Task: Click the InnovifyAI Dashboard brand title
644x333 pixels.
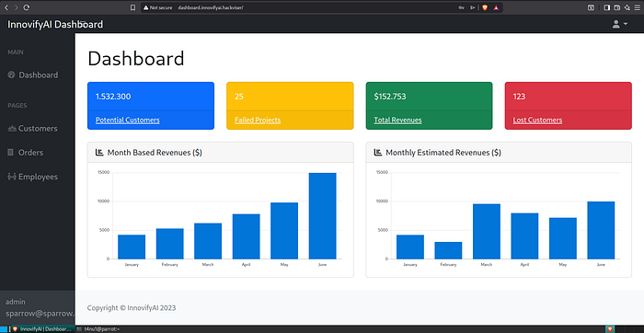Action: [55, 24]
